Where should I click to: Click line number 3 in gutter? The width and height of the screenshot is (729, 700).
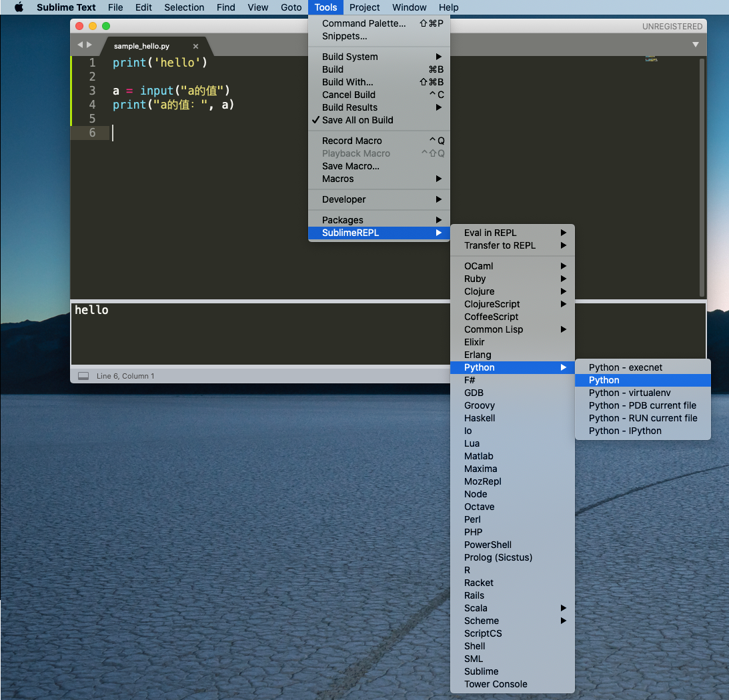(x=92, y=90)
